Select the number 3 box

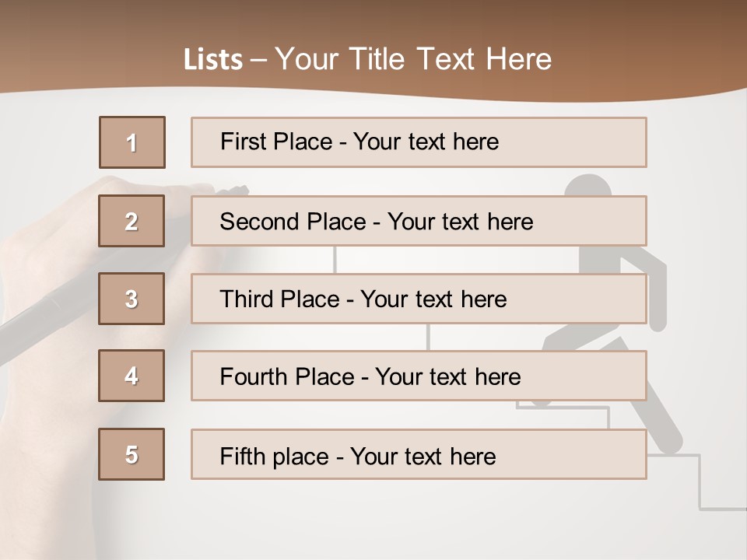tap(132, 299)
